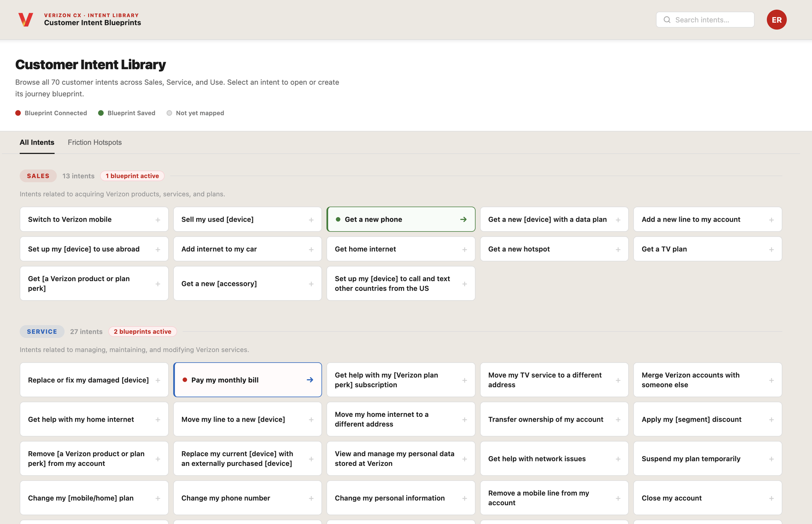This screenshot has width=812, height=524.
Task: Select the All Intents tab
Action: click(37, 142)
